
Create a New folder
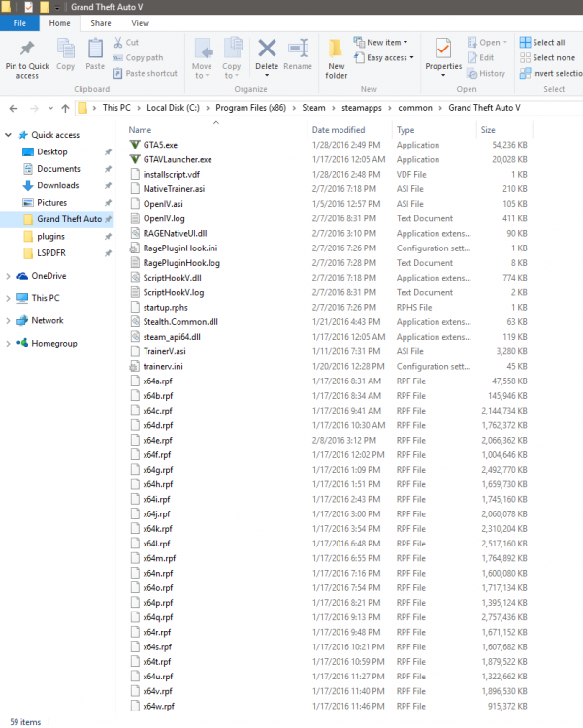[x=336, y=59]
